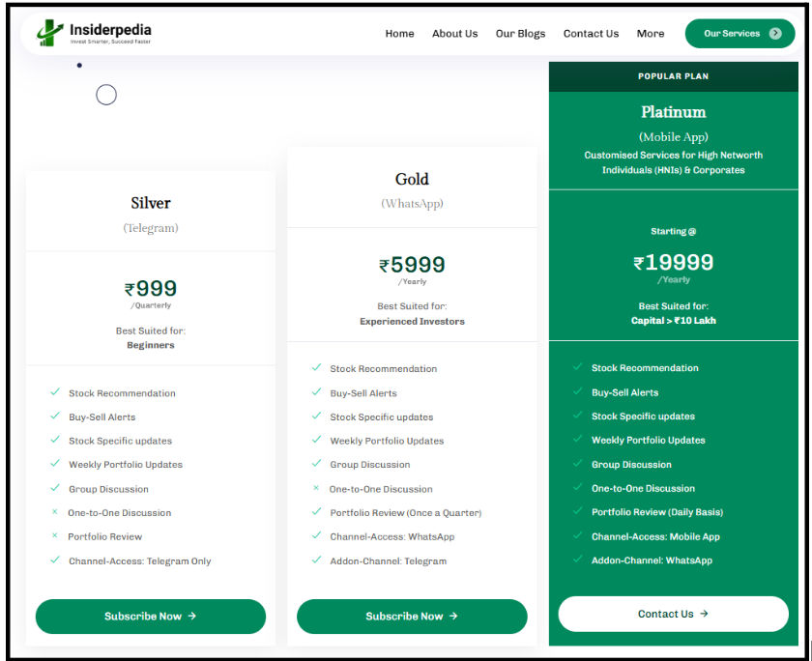
Task: Click the Beginners label under Silver
Action: tap(151, 345)
